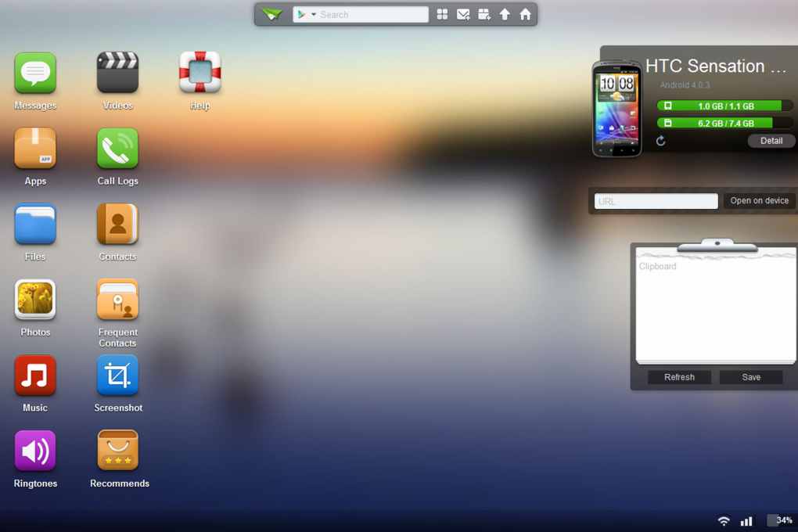Open the device Detail button

[x=771, y=141]
